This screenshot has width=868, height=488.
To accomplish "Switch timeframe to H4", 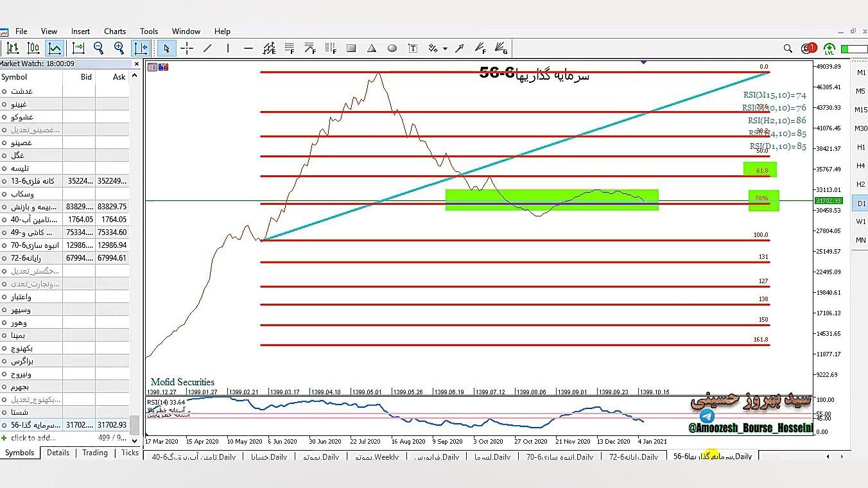I will (861, 166).
